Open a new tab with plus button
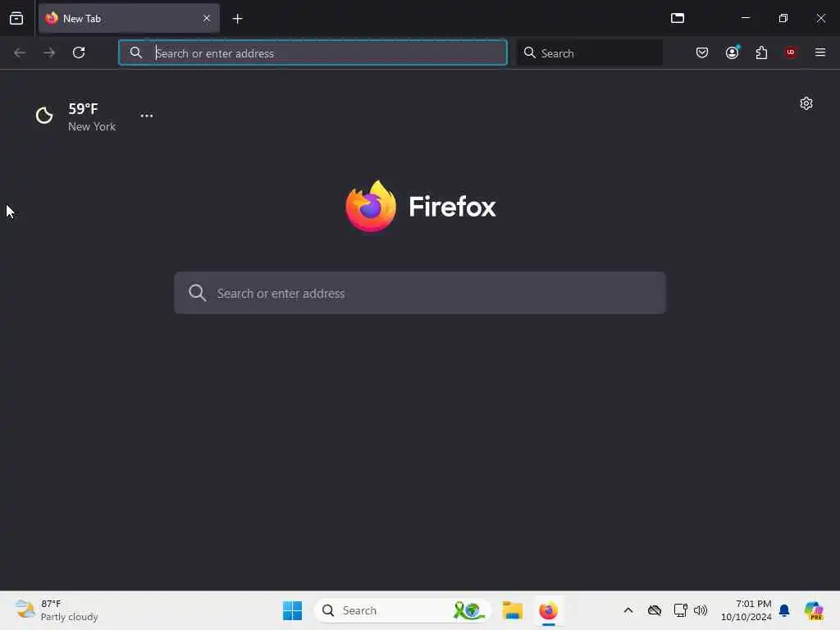This screenshot has height=630, width=840. click(x=237, y=19)
